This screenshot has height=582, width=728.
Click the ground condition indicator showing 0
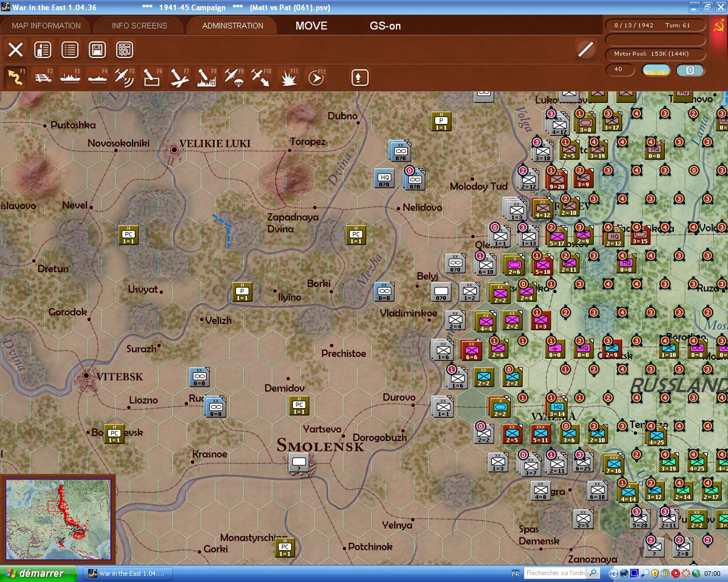tap(690, 70)
